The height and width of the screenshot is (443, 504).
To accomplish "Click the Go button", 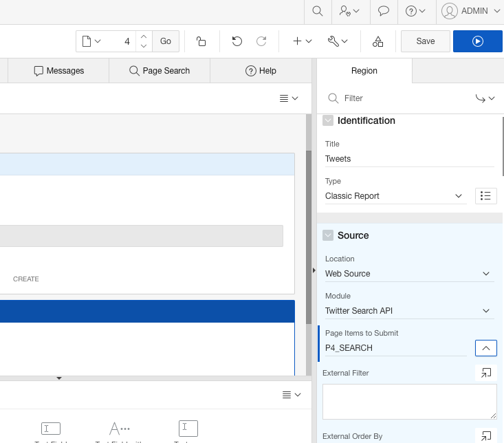I will [x=166, y=41].
